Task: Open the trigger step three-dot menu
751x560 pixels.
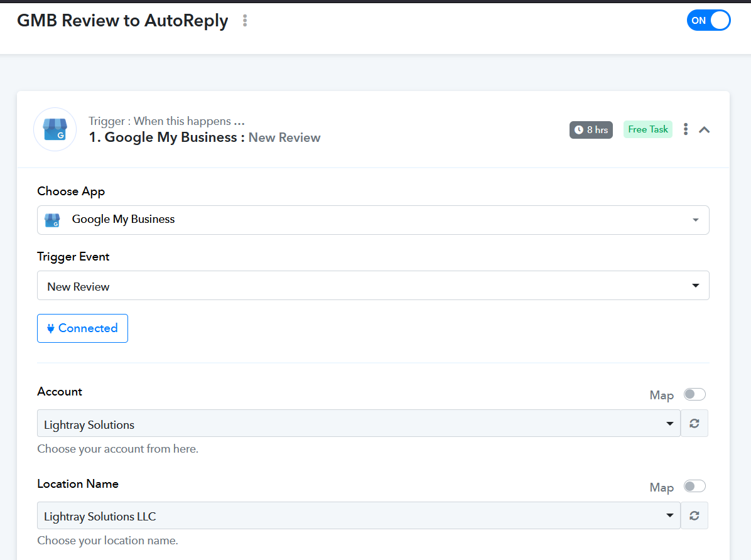Action: [686, 129]
